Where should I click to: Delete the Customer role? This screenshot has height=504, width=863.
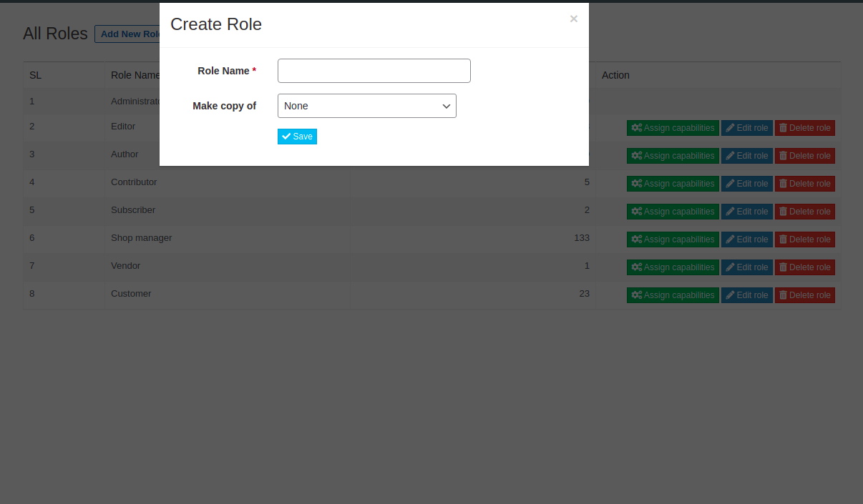coord(805,295)
